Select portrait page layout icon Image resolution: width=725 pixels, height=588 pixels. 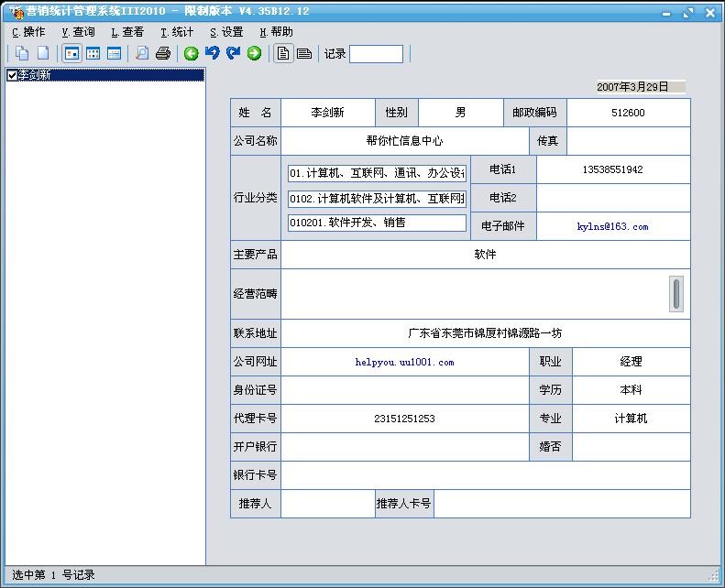pos(283,54)
